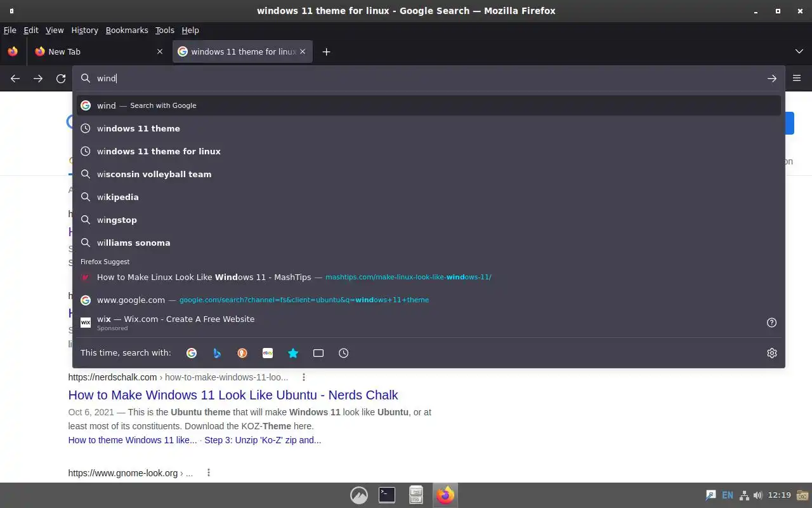Viewport: 812px width, 508px height.
Task: Go forward one page
Action: click(38, 79)
